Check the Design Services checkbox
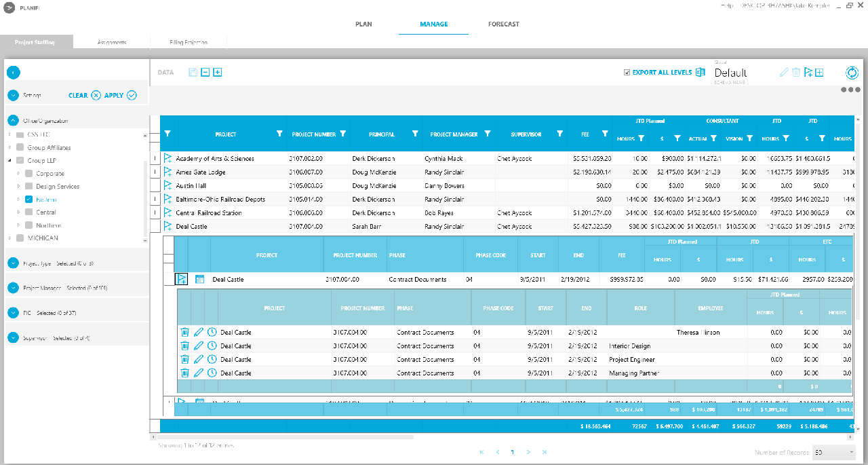 coord(28,187)
